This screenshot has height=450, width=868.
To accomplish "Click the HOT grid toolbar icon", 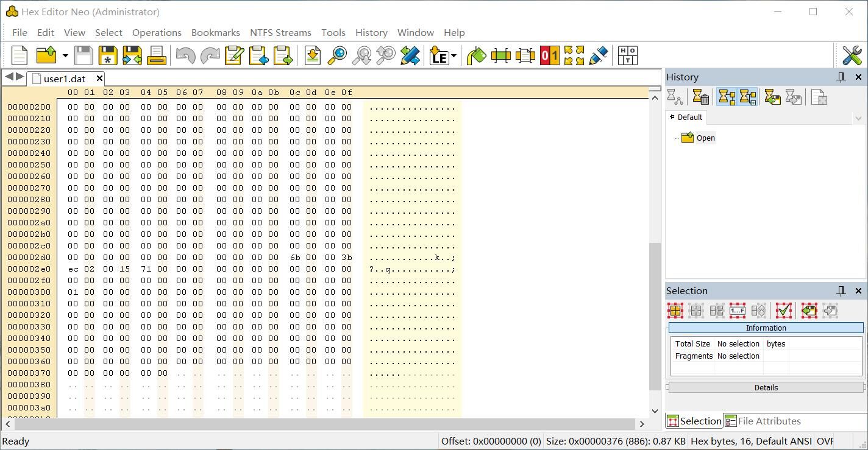I will (628, 55).
